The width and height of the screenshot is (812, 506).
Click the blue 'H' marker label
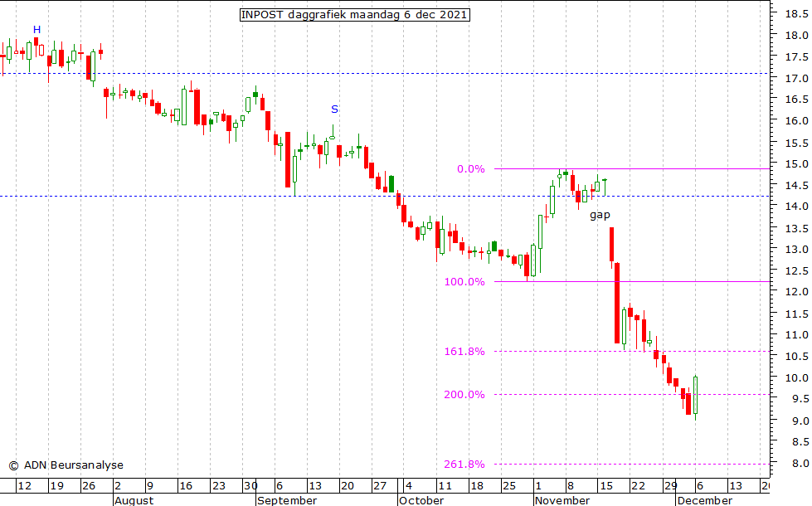(36, 30)
